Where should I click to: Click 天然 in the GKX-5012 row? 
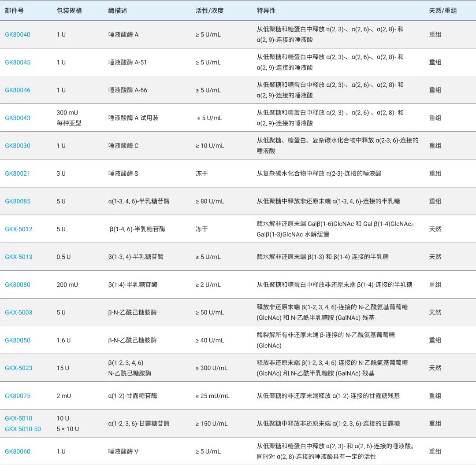435,229
